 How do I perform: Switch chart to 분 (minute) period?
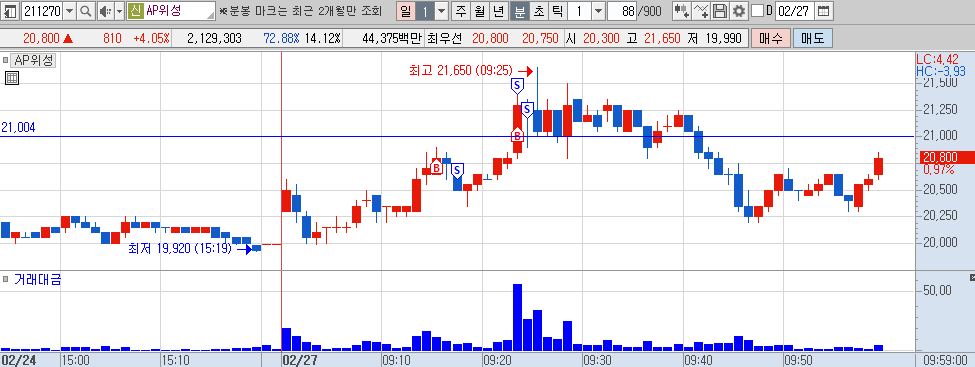[519, 11]
